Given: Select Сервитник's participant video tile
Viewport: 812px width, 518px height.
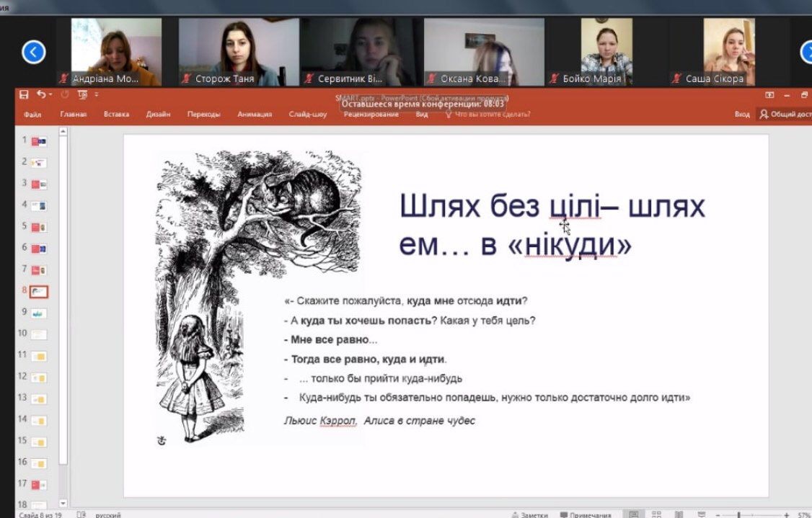Looking at the screenshot, I should click(361, 52).
